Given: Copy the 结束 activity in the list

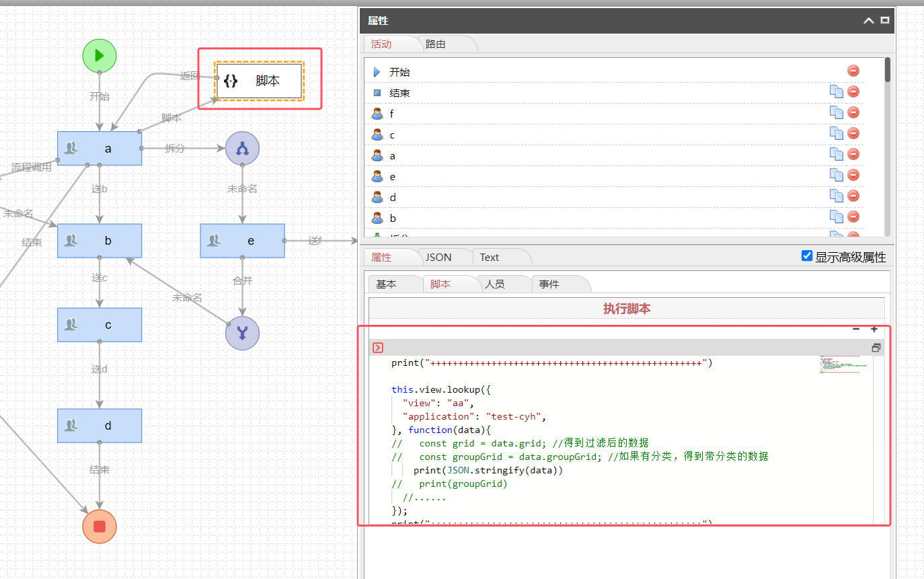Looking at the screenshot, I should pos(836,91).
